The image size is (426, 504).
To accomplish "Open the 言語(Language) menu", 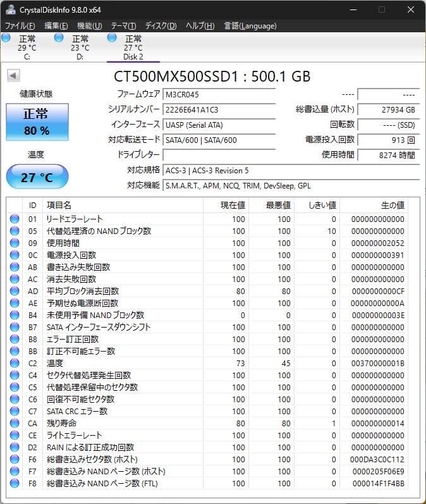I will 250,26.
